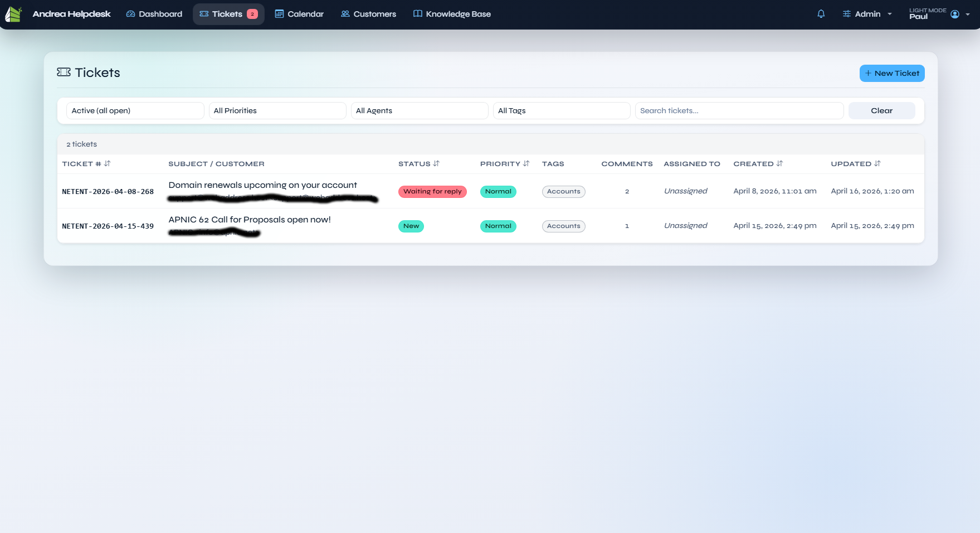Viewport: 980px width, 533px height.
Task: Expand the All Priorities filter dropdown
Action: 277,111
